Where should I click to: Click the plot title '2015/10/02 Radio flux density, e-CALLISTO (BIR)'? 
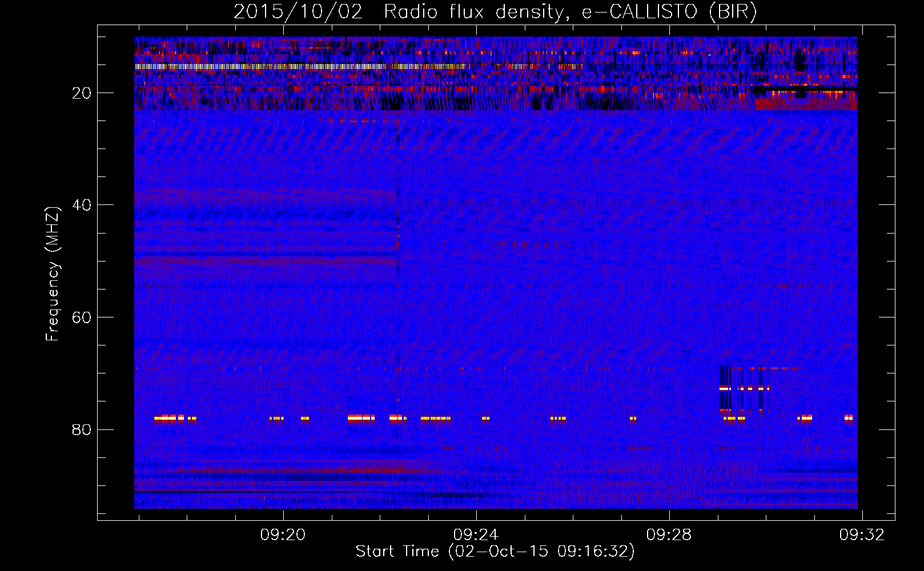pos(495,11)
